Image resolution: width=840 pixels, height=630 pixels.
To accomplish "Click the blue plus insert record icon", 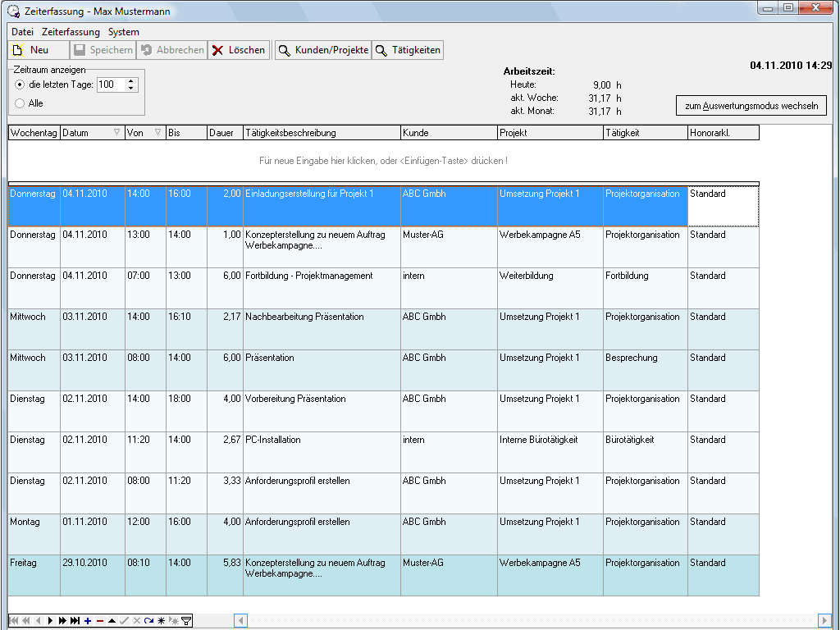I will [88, 621].
